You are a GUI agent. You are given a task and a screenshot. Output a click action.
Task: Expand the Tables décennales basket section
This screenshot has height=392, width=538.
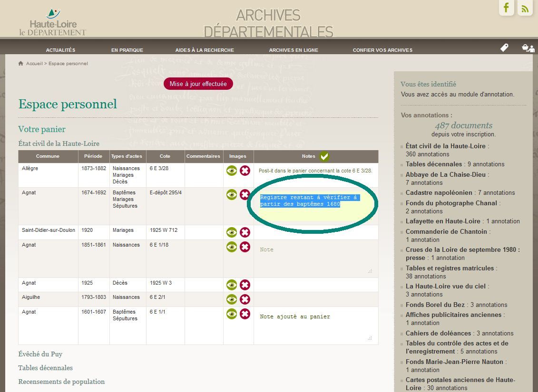click(46, 368)
